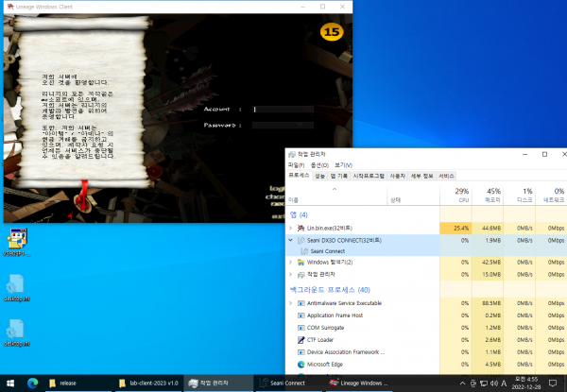The image size is (567, 392).
Task: Select the COM Surrogate process name
Action: click(x=325, y=328)
